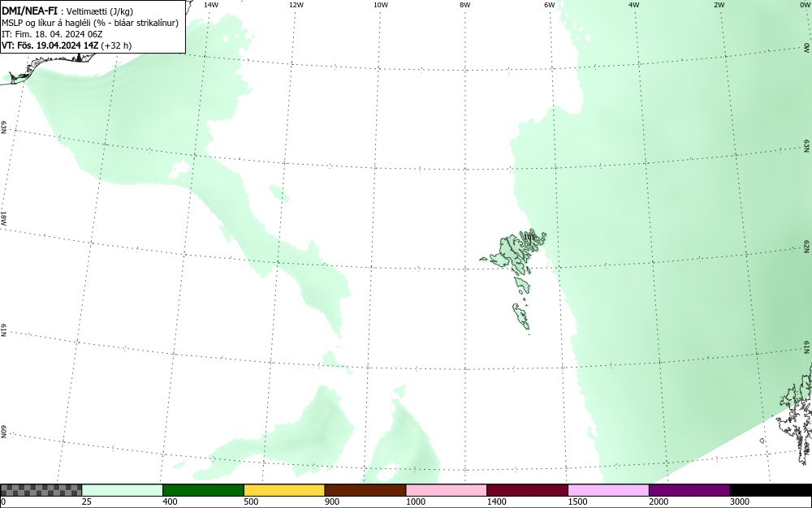Click the dark green 400–500 legend swatch
Screen dimensions: 812x508
(203, 490)
